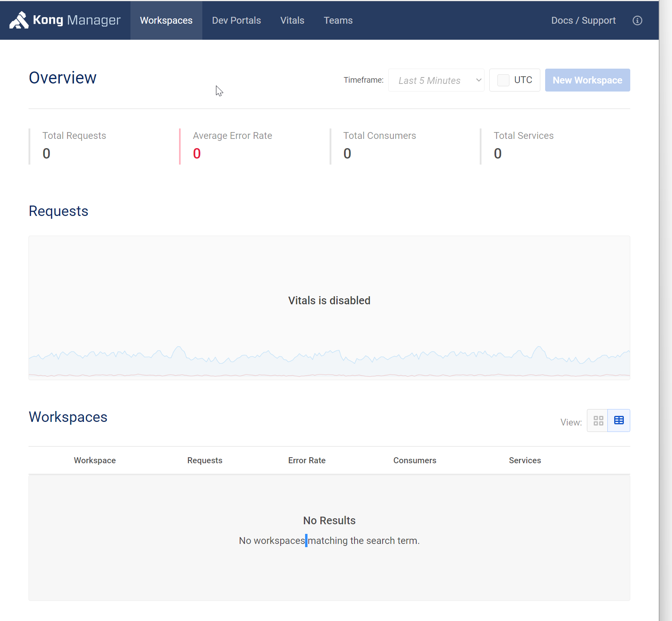Switch workspaces to table view
This screenshot has width=672, height=621.
tap(619, 420)
